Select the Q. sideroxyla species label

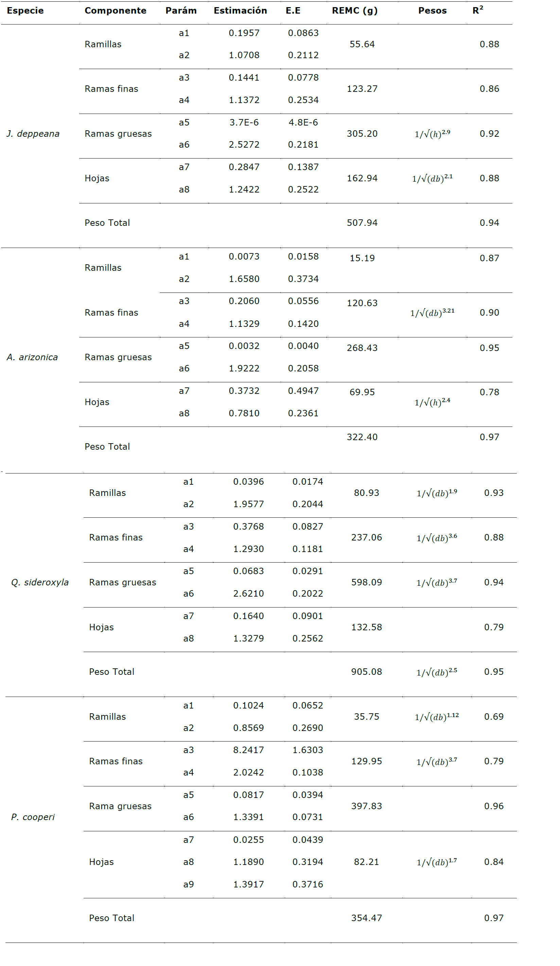coord(40,582)
